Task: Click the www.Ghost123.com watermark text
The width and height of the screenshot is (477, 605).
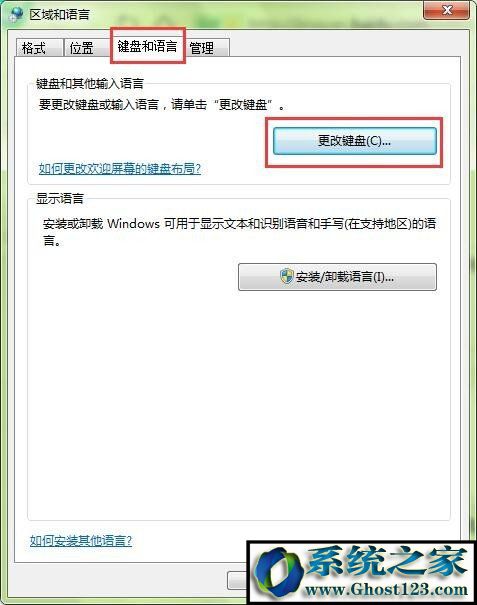Action: (x=386, y=589)
